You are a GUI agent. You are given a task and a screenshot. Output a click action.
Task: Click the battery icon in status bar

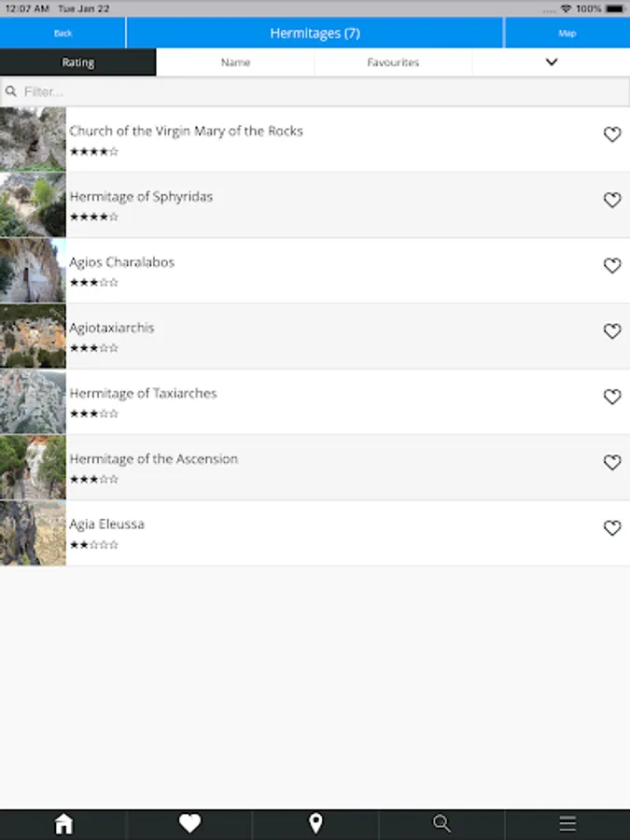click(615, 8)
